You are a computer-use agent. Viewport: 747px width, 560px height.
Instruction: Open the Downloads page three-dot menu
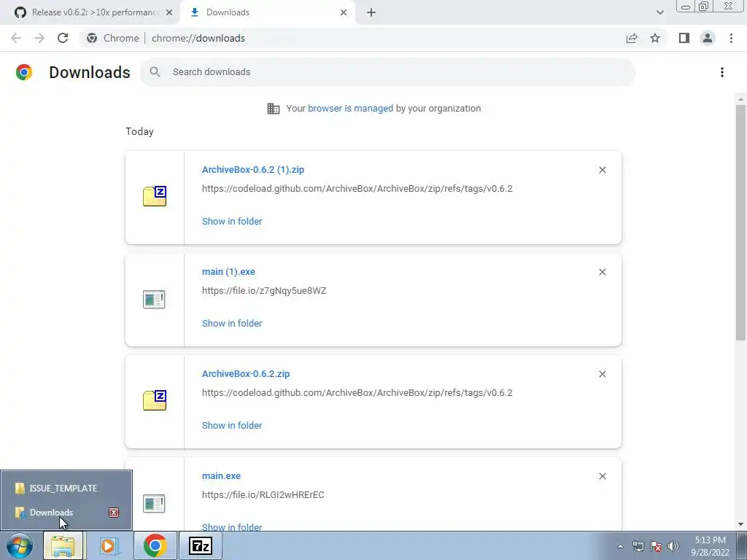point(722,72)
